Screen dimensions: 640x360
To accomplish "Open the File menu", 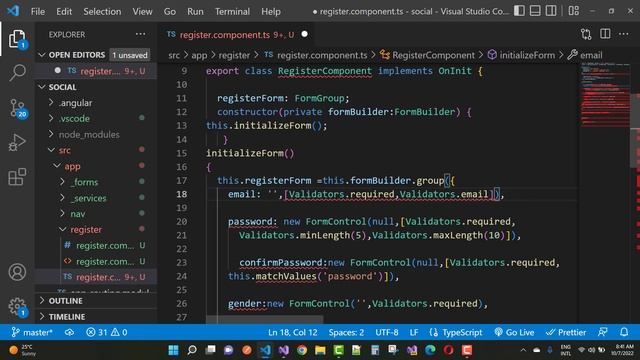I will 38,11.
